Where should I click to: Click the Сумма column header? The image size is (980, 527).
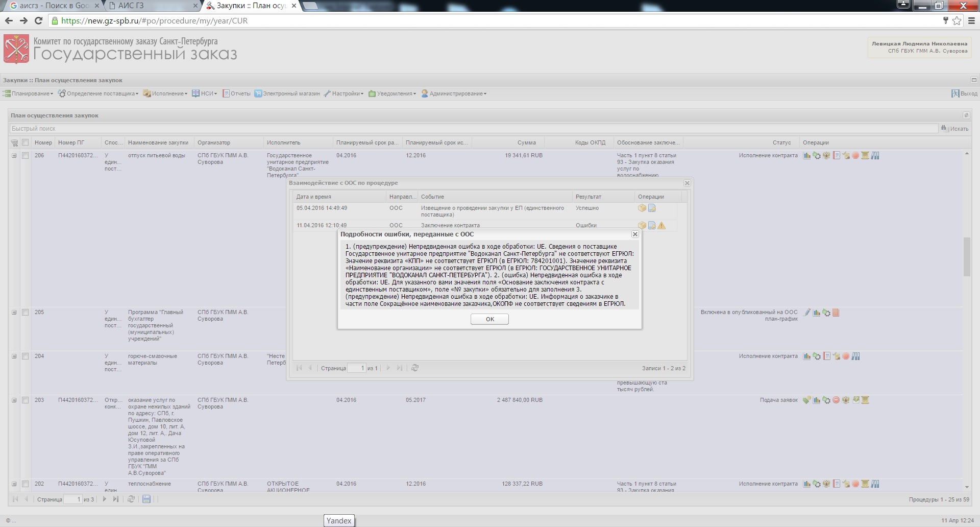508,143
